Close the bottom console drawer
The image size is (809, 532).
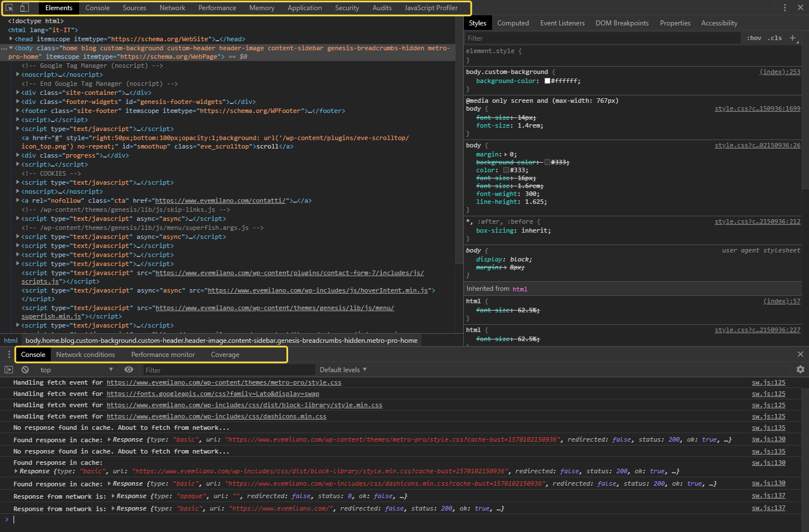pos(800,354)
